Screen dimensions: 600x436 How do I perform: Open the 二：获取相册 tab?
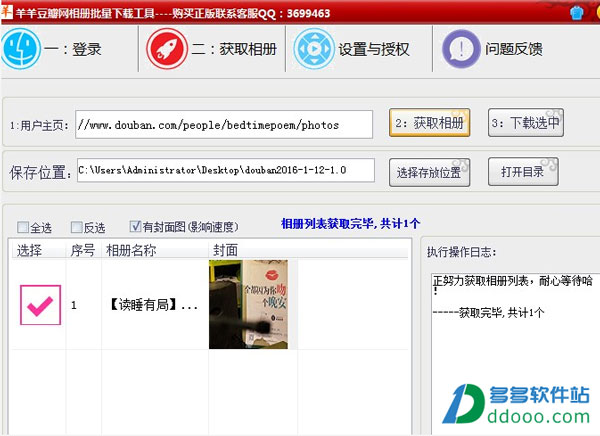212,49
